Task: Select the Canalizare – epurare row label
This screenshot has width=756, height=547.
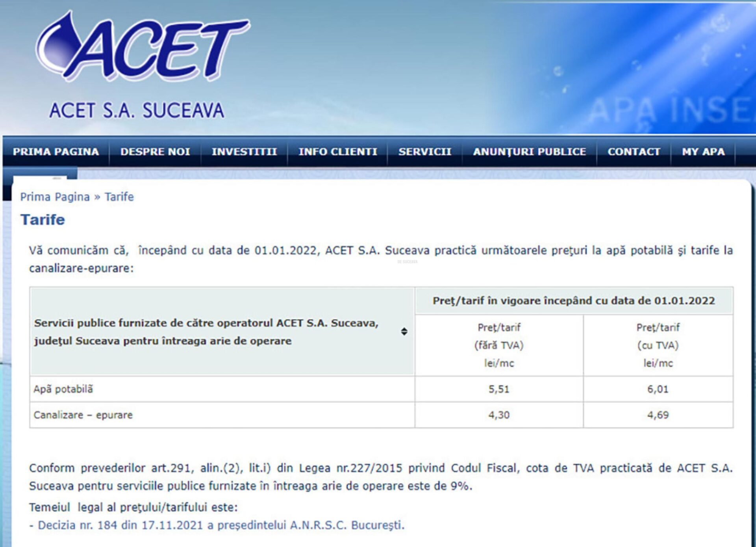Action: (x=83, y=415)
